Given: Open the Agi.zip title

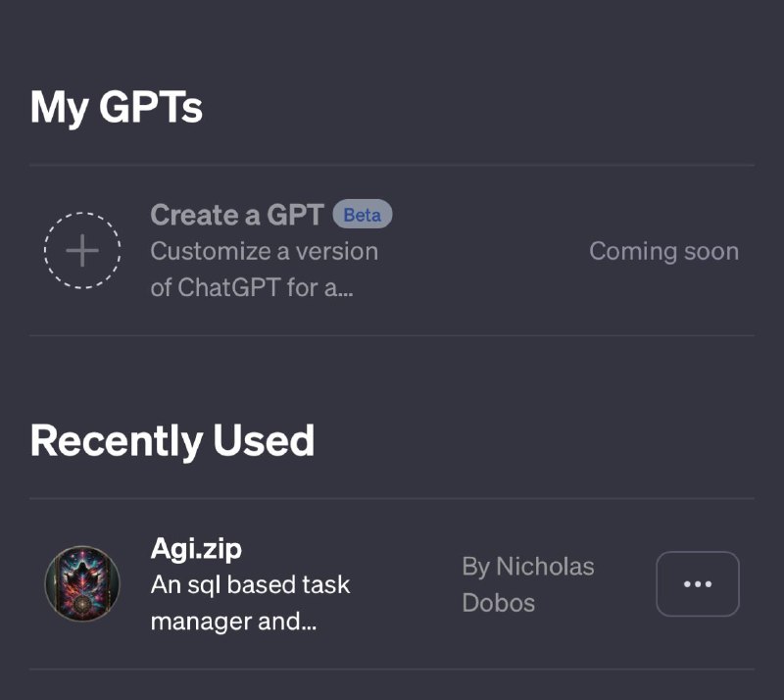Looking at the screenshot, I should (196, 549).
